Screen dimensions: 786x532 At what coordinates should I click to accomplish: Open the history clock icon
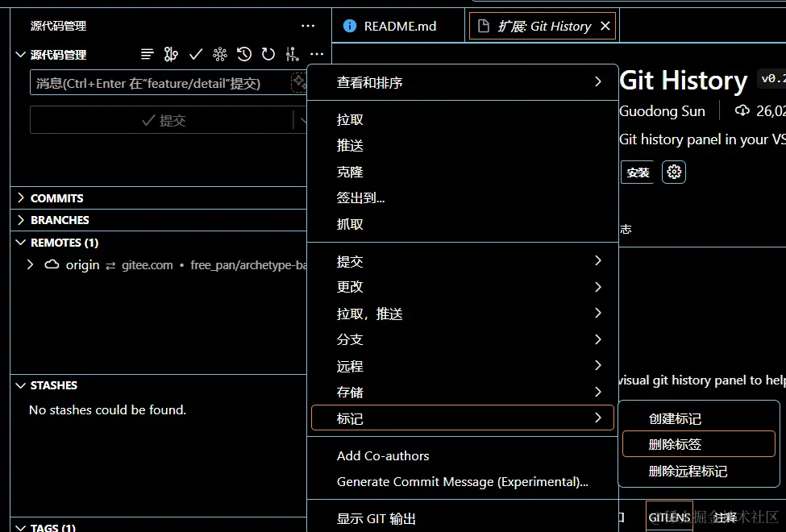coord(244,54)
